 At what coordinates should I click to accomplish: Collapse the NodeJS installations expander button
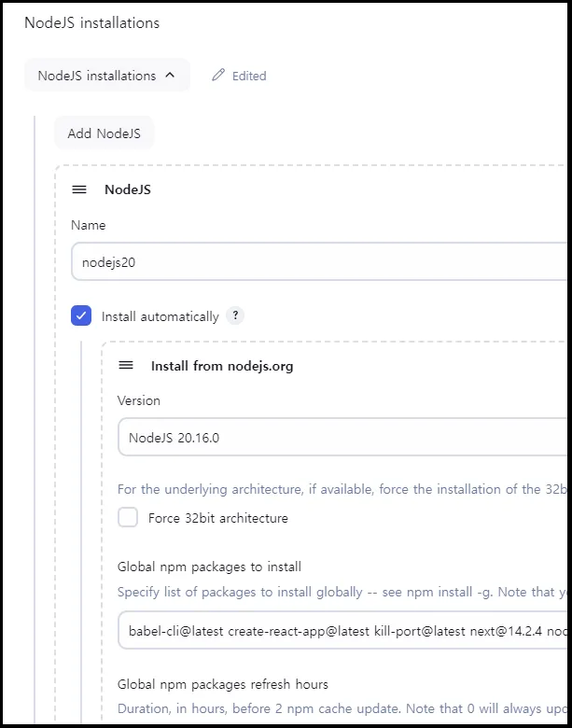tap(106, 76)
